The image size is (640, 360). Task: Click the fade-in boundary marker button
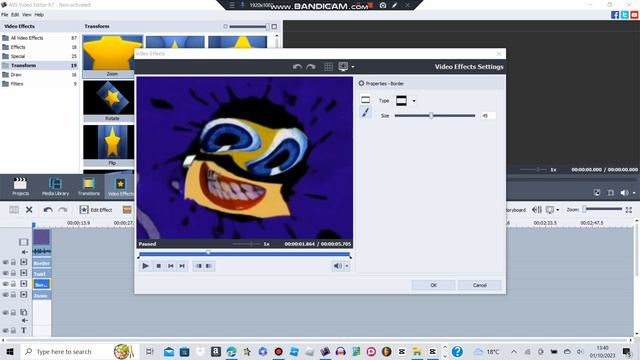(199, 266)
